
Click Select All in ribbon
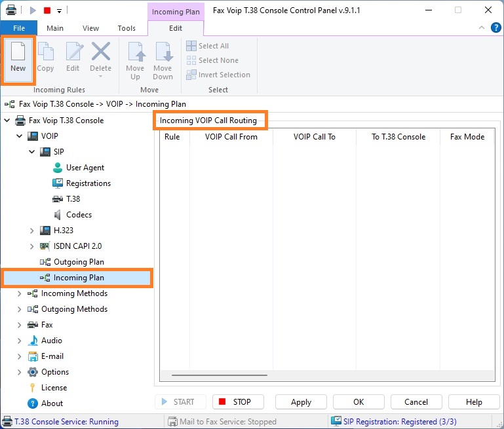(x=208, y=46)
